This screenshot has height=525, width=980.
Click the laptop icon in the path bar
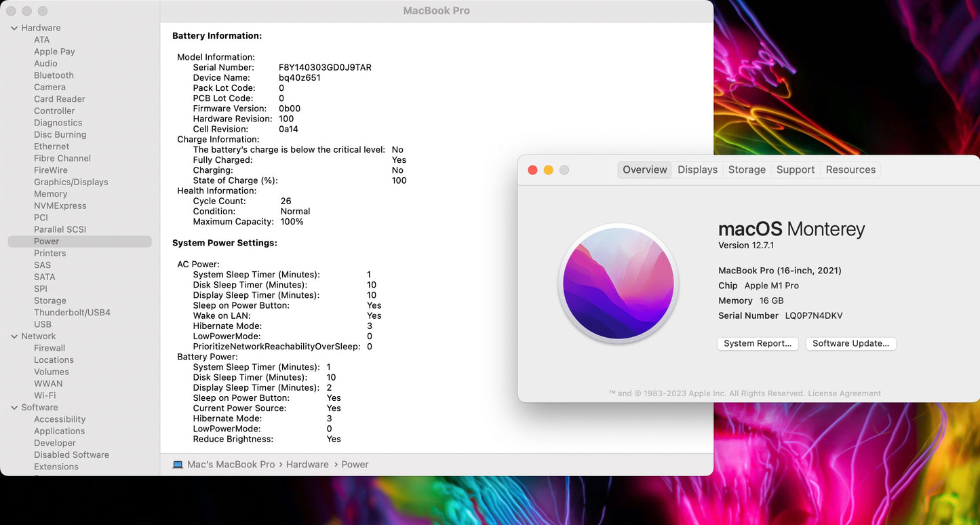[x=178, y=465]
